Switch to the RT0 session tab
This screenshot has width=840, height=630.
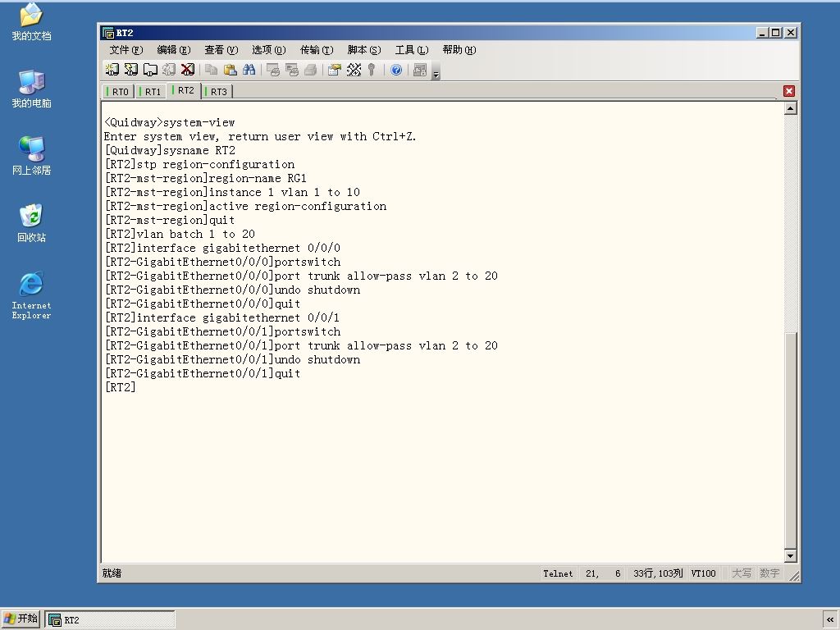[x=118, y=92]
